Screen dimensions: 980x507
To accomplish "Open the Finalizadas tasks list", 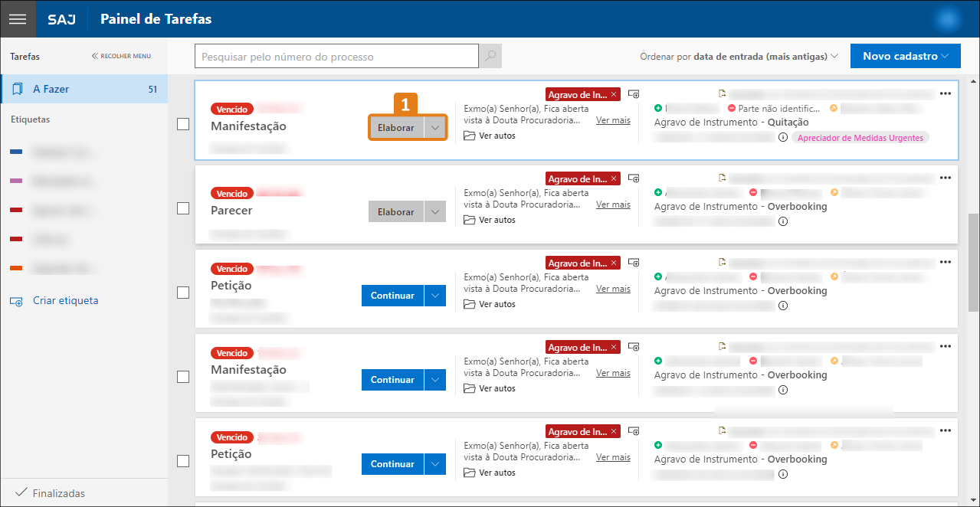I will point(51,493).
